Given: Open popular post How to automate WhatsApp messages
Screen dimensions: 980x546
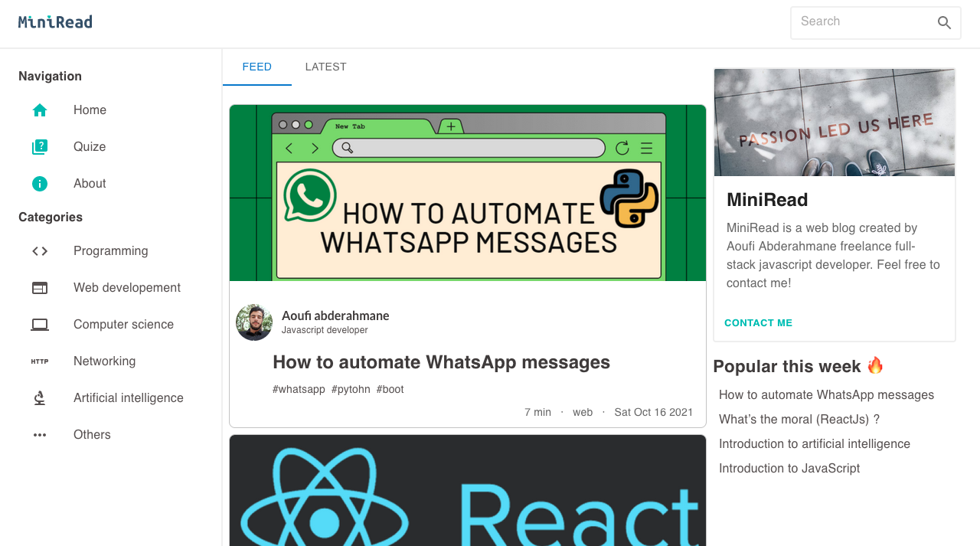Looking at the screenshot, I should 826,395.
